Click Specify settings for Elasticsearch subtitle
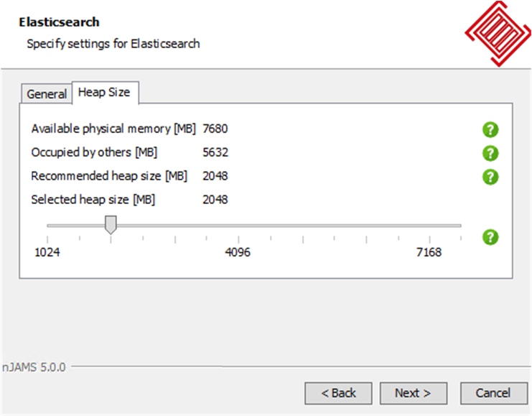 [113, 44]
